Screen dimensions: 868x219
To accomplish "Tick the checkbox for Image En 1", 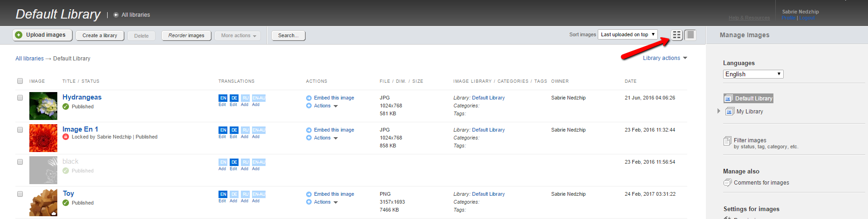I will (20, 130).
